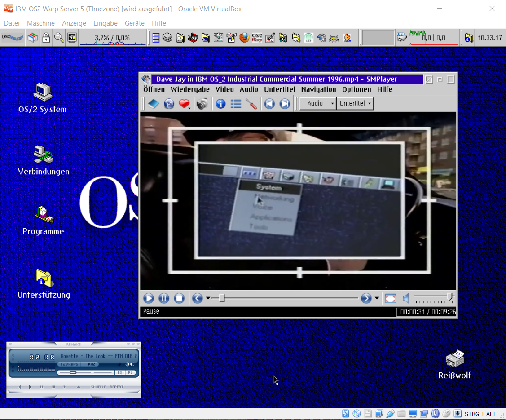Screen dimensions: 506x420
Task: Open the favorites heart icon in SMPlayer
Action: [184, 104]
